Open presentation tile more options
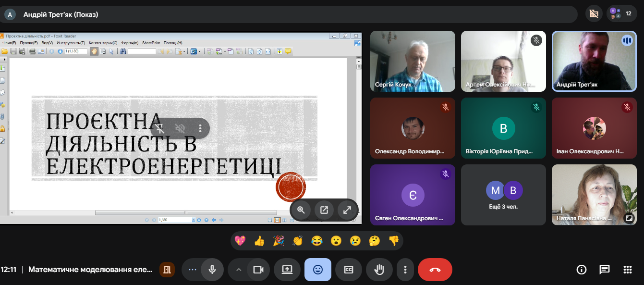The image size is (644, 285). (200, 128)
